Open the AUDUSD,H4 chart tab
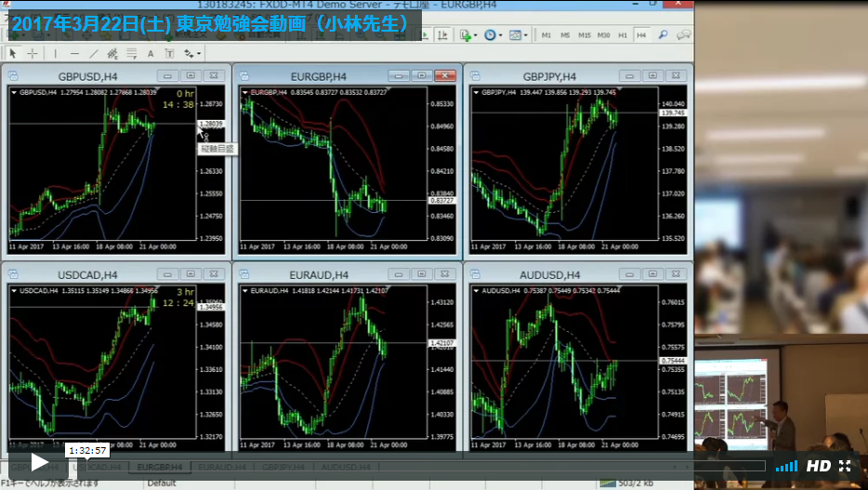Image resolution: width=868 pixels, height=490 pixels. pos(346,466)
